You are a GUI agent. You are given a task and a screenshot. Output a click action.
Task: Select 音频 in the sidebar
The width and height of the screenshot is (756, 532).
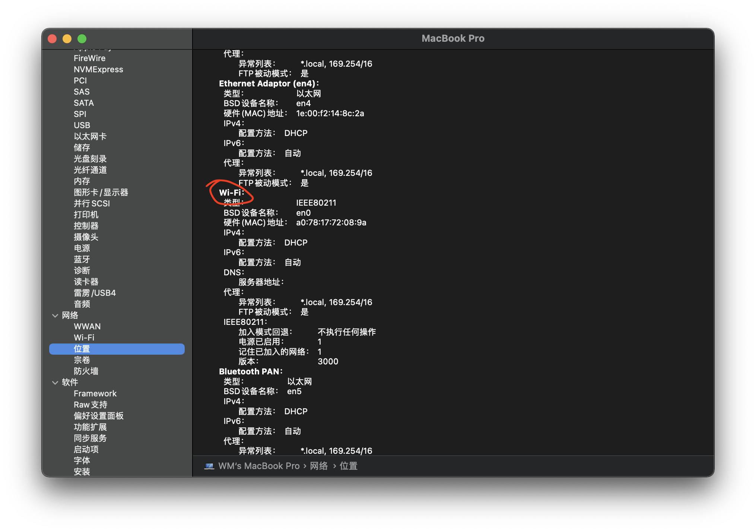coord(82,304)
